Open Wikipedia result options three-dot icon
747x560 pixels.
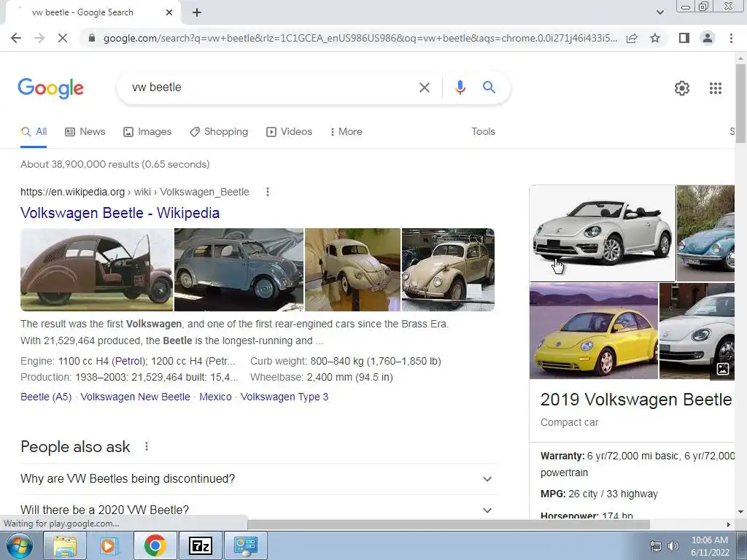(x=267, y=192)
